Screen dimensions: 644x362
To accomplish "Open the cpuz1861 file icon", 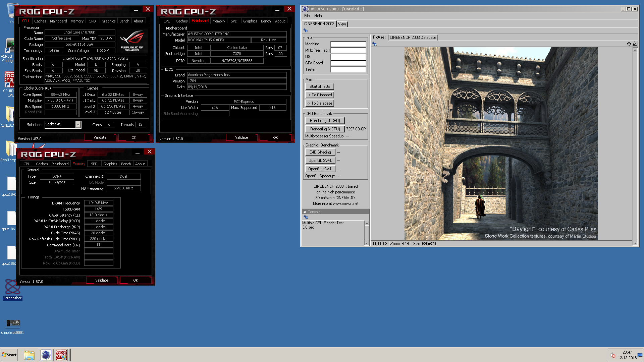I will pyautogui.click(x=9, y=221).
